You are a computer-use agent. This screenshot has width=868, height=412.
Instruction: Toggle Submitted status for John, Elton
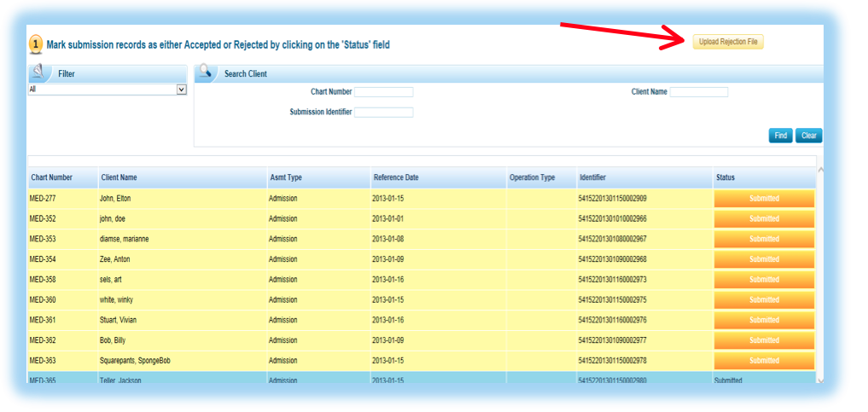click(764, 198)
